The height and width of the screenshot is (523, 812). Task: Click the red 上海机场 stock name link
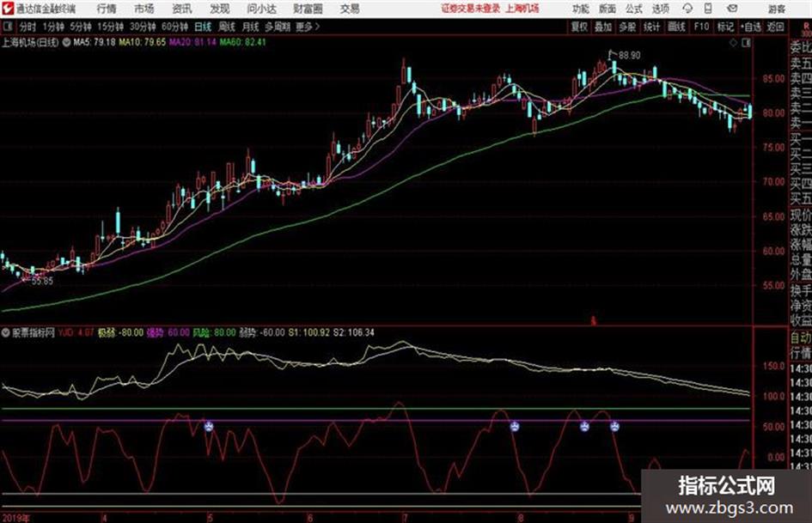pos(522,9)
